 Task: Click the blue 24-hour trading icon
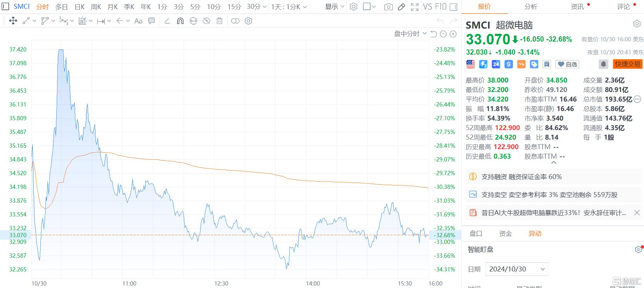pyautogui.click(x=496, y=64)
